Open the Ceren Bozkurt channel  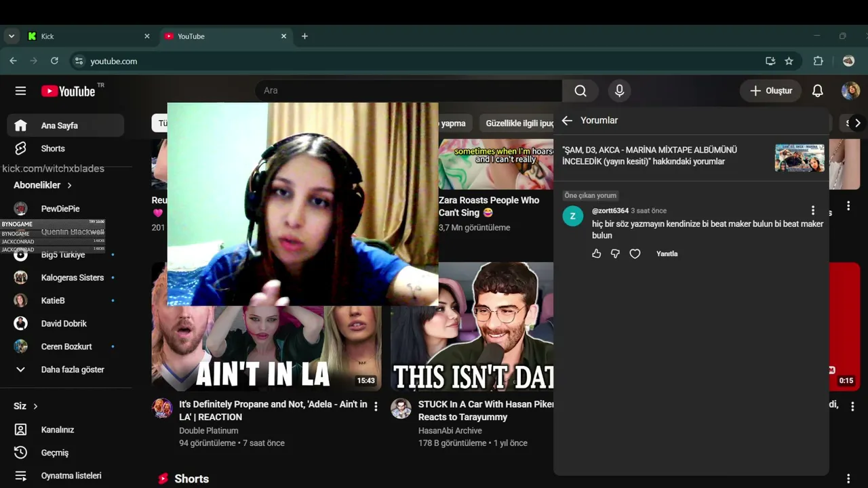(x=66, y=346)
